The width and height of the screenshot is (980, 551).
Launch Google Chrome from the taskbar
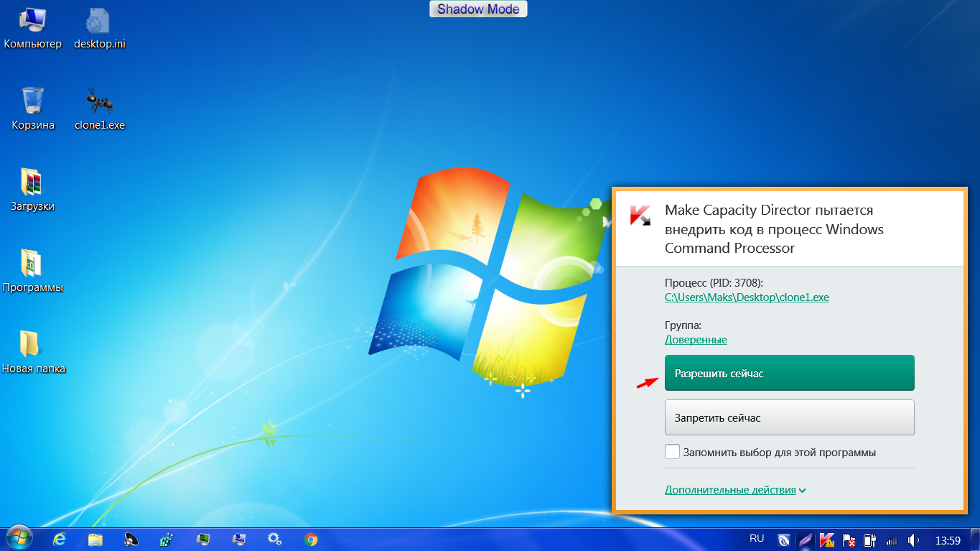pos(310,539)
